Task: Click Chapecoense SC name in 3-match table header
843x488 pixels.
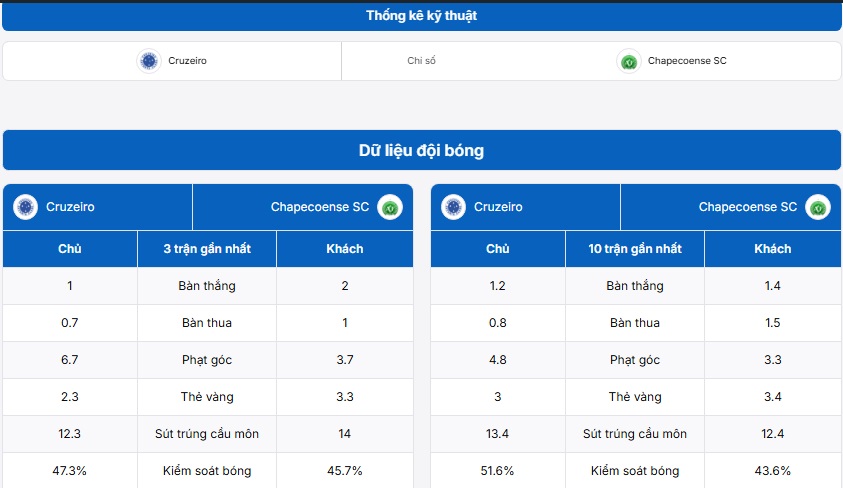Action: 320,207
